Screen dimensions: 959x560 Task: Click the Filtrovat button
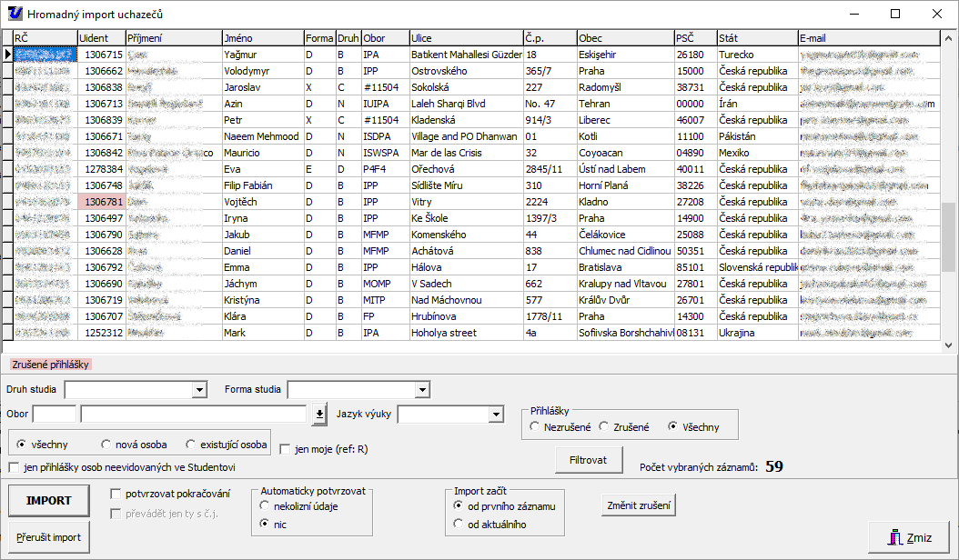click(x=588, y=460)
